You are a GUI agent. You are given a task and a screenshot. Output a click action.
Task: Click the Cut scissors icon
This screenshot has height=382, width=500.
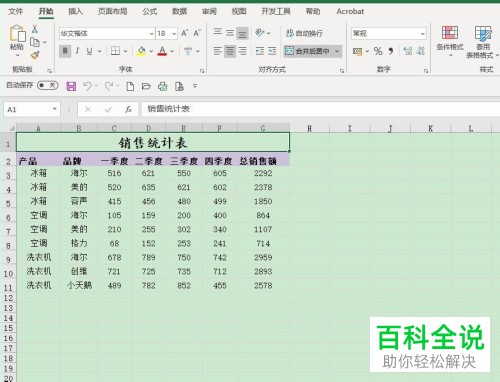(35, 29)
